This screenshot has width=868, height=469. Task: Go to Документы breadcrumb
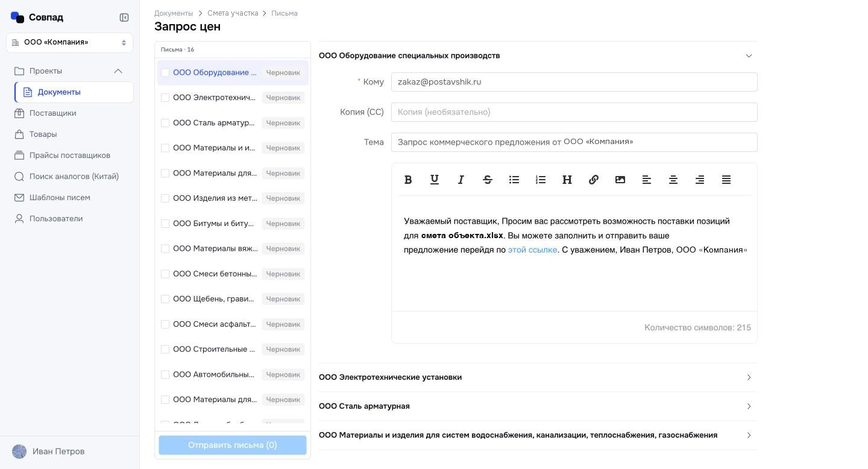[174, 13]
